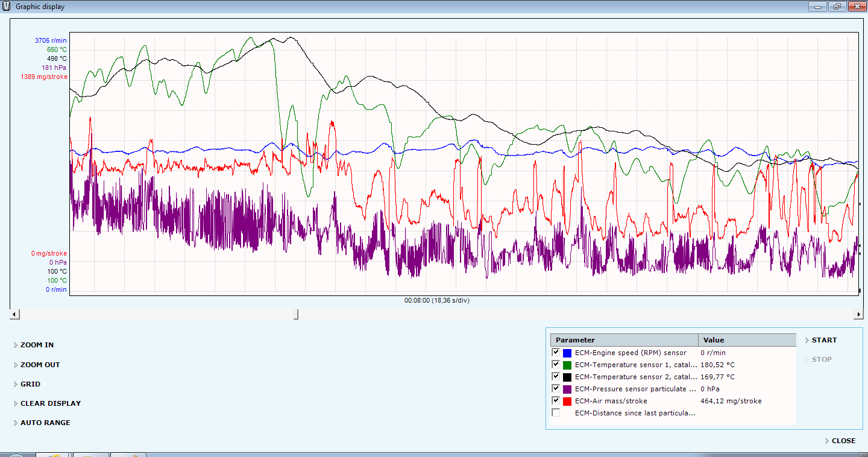The image size is (868, 457).
Task: Click the ZOOM IN button
Action: (37, 345)
